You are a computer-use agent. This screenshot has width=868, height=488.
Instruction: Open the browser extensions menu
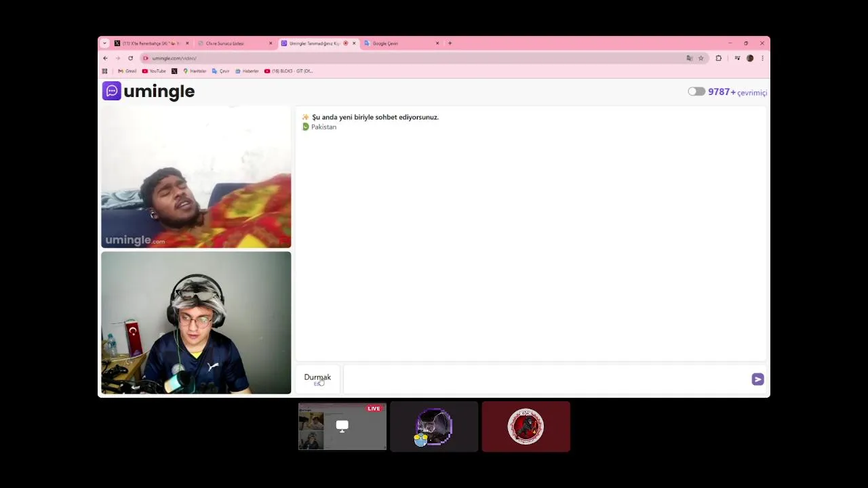point(719,58)
